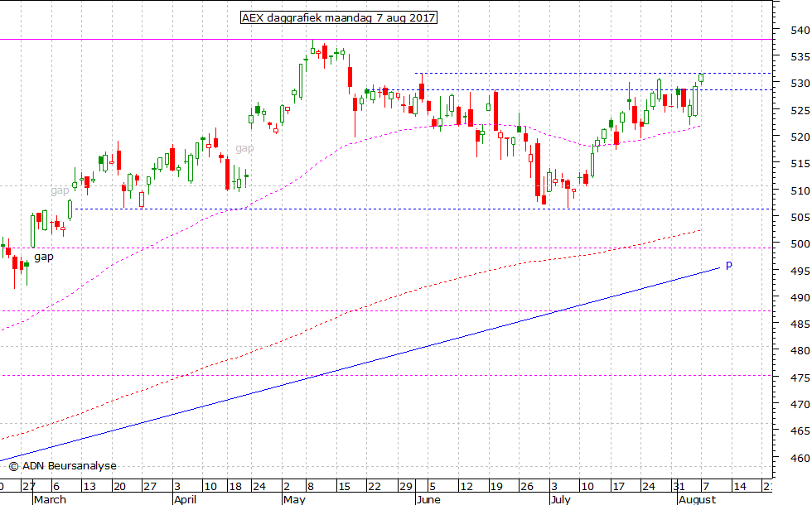Image resolution: width=812 pixels, height=505 pixels.
Task: Click date label 22 in May
Action: 374,487
